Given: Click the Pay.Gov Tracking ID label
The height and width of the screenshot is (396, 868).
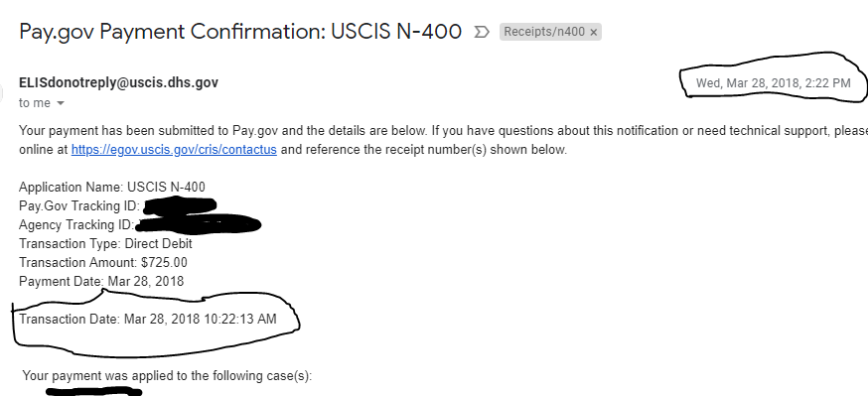Looking at the screenshot, I should pos(79,205).
